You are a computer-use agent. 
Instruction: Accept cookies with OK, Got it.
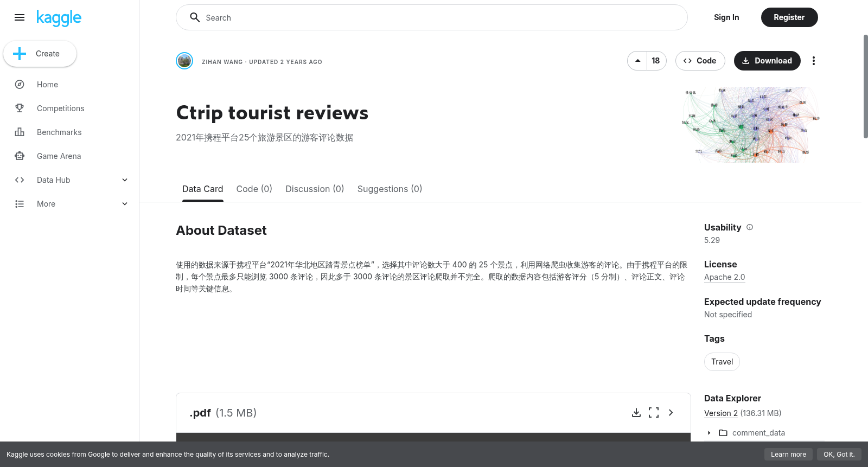839,455
